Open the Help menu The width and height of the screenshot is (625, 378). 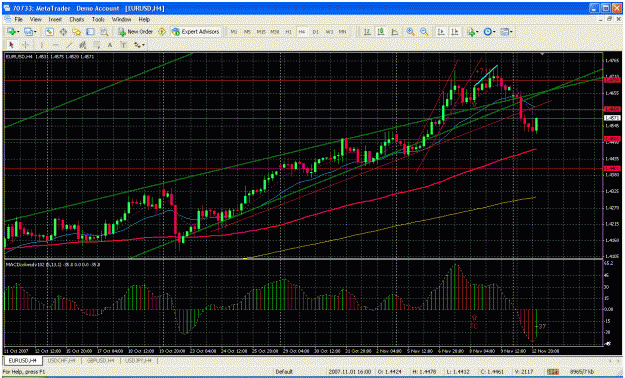point(144,19)
